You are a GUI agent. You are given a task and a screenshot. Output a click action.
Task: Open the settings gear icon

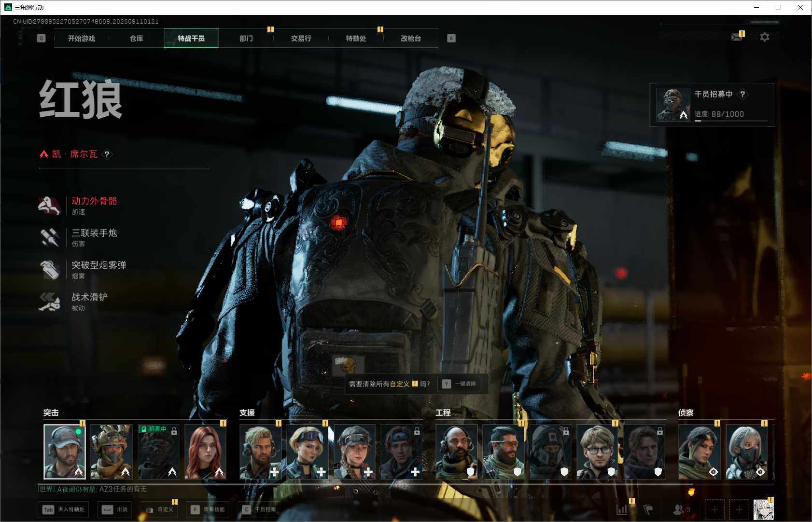coord(765,37)
